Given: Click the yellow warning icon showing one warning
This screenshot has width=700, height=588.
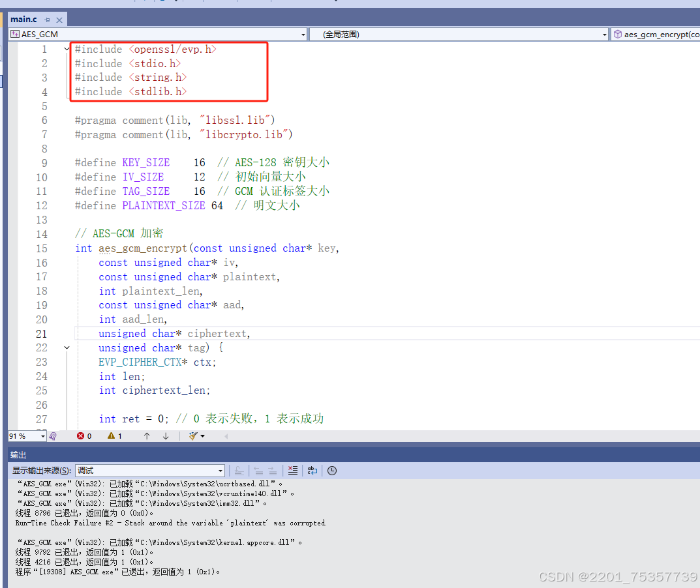Looking at the screenshot, I should [x=111, y=435].
